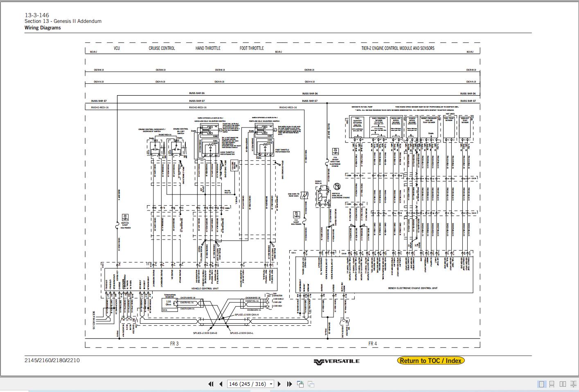Click the CRUISE CONTROL column header
This screenshot has width=579, height=392.
coord(162,48)
